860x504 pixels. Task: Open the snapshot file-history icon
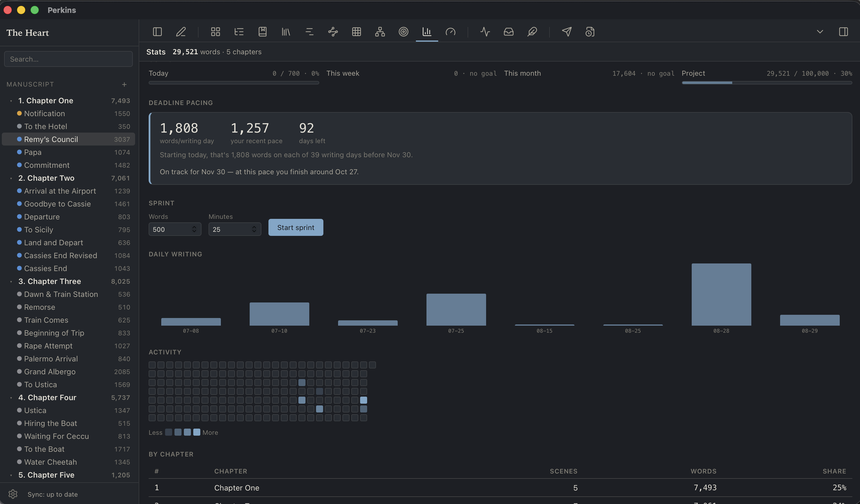pyautogui.click(x=590, y=32)
